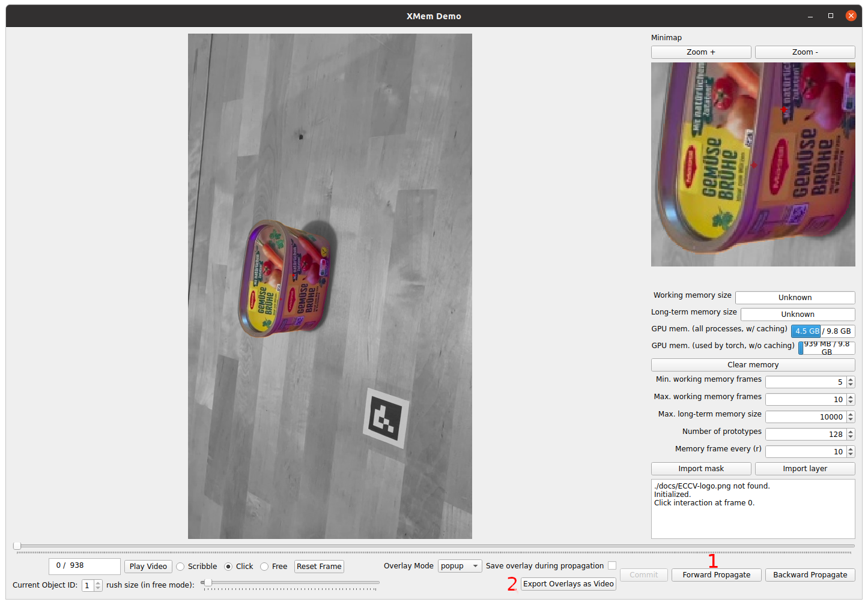This screenshot has height=605, width=868.
Task: Increase Current Object ID value
Action: pyautogui.click(x=98, y=582)
